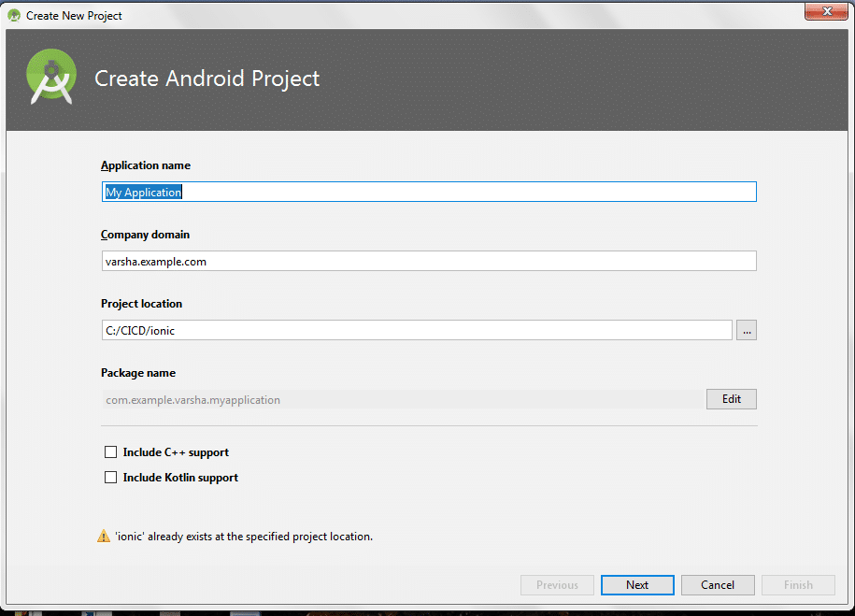This screenshot has height=616, width=855.
Task: Click the disabled Finish button
Action: coord(798,585)
